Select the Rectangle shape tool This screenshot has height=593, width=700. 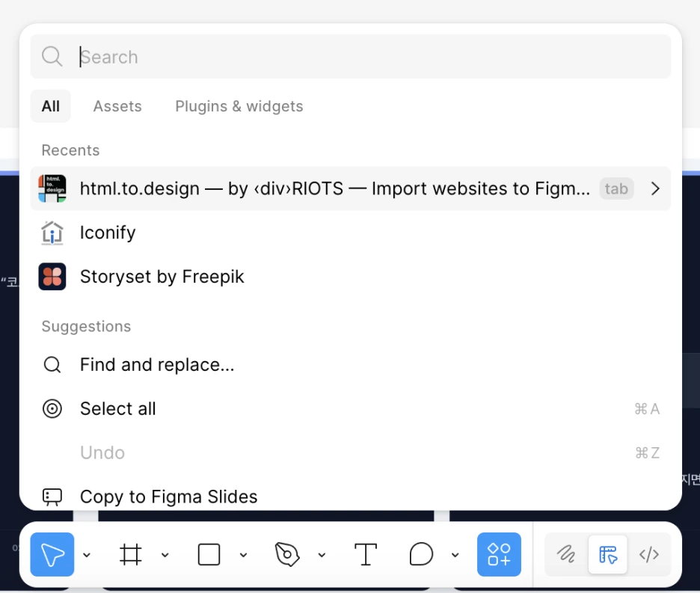click(209, 554)
